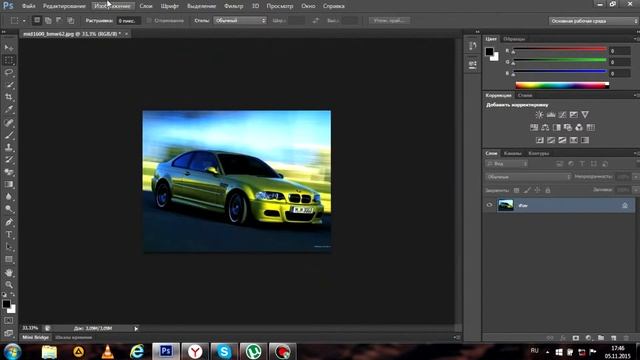Add a Threshold adjustment

562,140
